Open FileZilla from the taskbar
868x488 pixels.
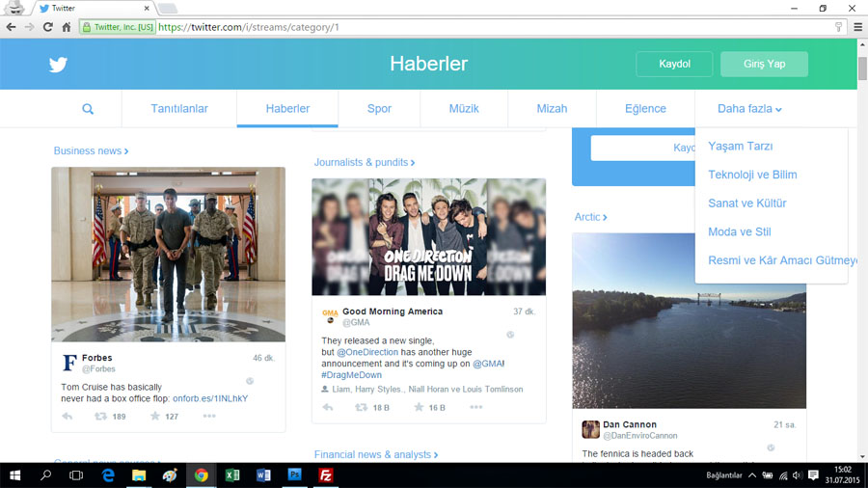click(326, 475)
